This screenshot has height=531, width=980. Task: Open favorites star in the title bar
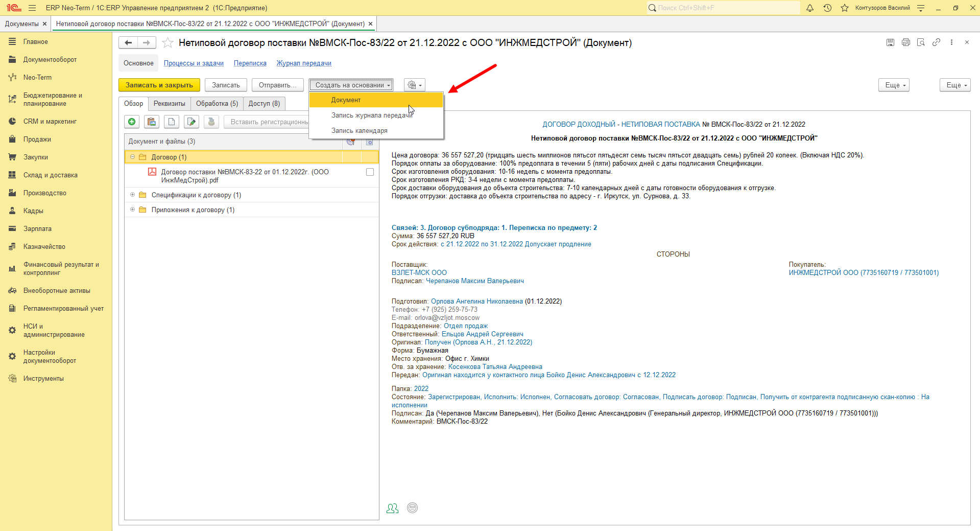point(845,8)
